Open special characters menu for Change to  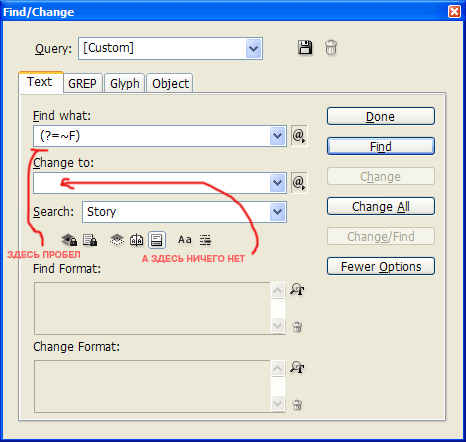click(x=299, y=183)
